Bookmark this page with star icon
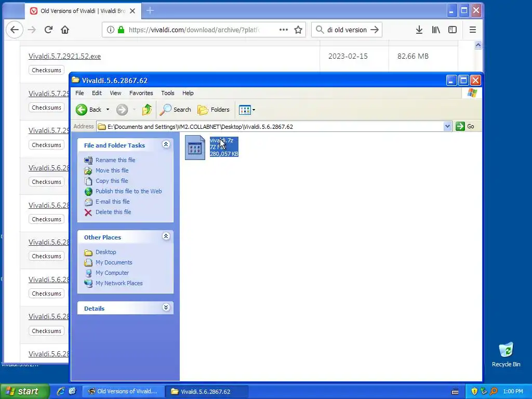532x399 pixels. tap(298, 30)
